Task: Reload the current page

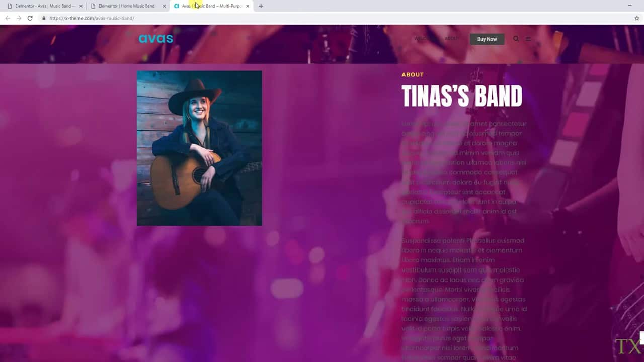Action: [x=30, y=18]
